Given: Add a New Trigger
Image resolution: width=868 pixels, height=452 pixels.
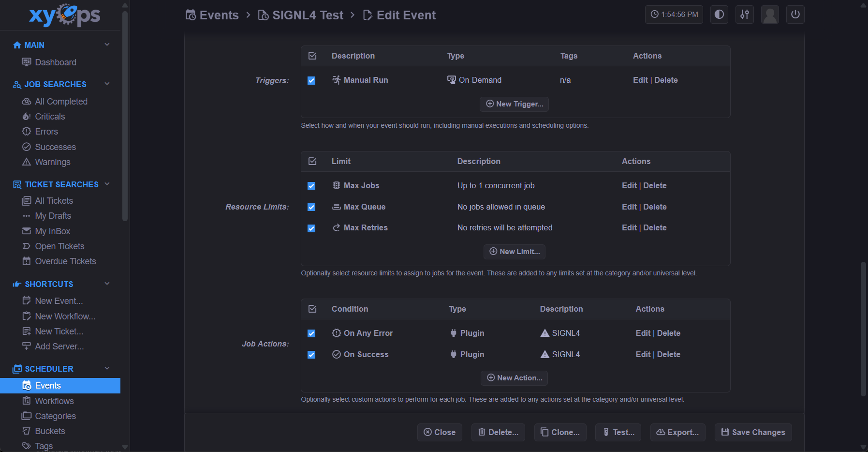Looking at the screenshot, I should [x=514, y=104].
